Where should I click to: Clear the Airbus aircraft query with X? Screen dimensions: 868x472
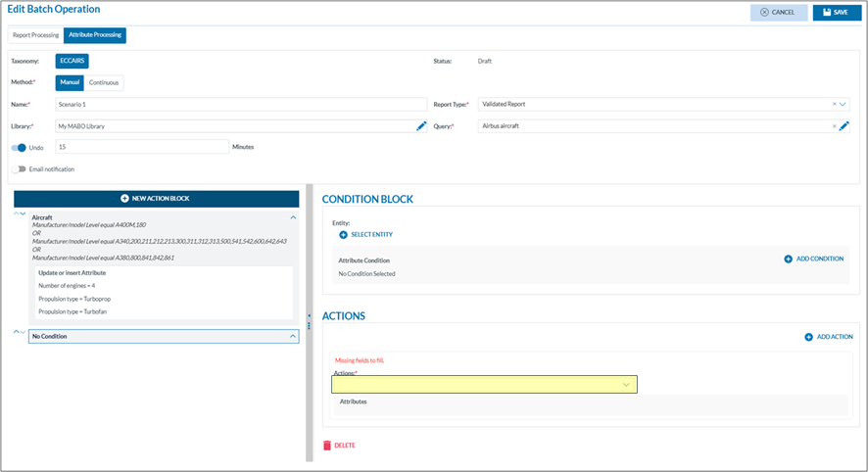click(835, 126)
